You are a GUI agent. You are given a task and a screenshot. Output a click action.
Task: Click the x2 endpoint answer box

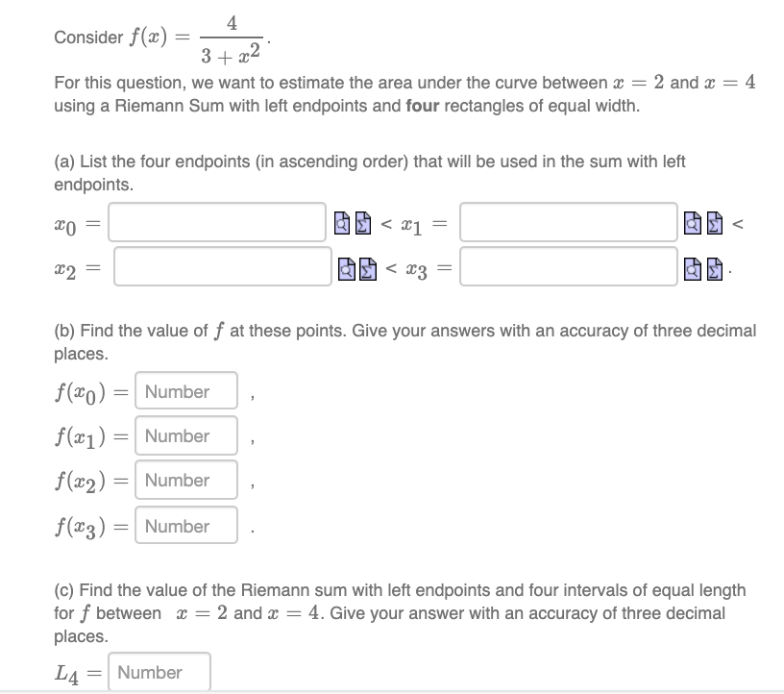[221, 267]
